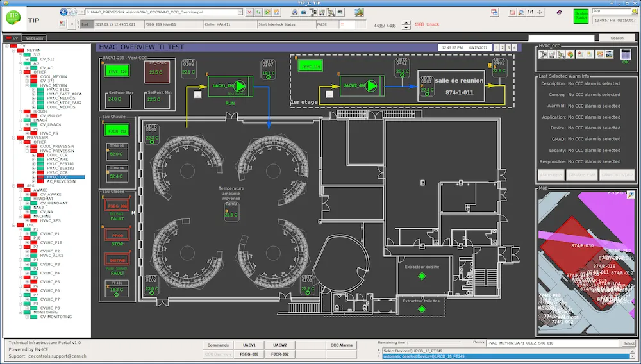The height and width of the screenshot is (364, 641).
Task: Select CV_MONITORING in the tree
Action: coord(56,317)
